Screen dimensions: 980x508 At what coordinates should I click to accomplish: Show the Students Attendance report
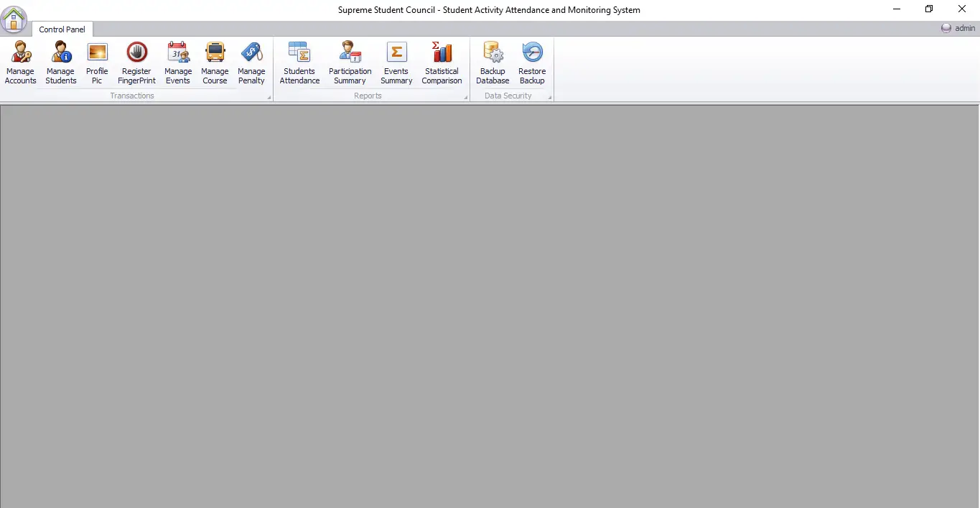299,63
